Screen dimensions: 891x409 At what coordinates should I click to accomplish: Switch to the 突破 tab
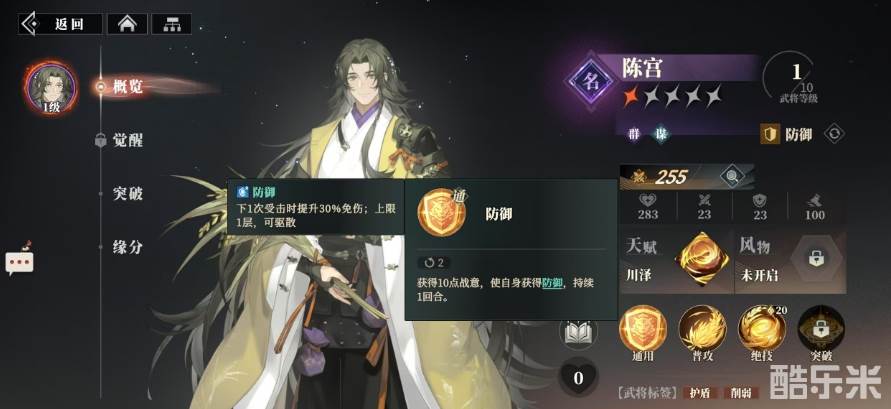[x=127, y=194]
